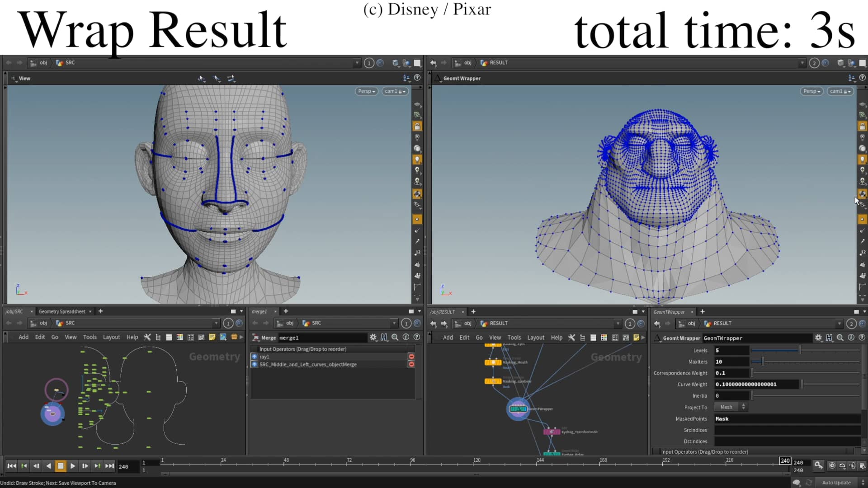Select the Masking_Mouth node in RESULT network
The width and height of the screenshot is (868, 488).
click(x=493, y=362)
